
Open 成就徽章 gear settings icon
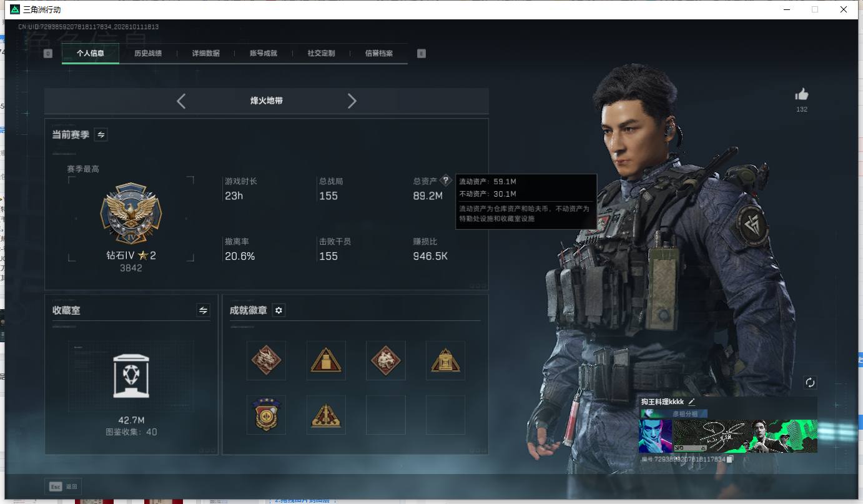[x=279, y=310]
